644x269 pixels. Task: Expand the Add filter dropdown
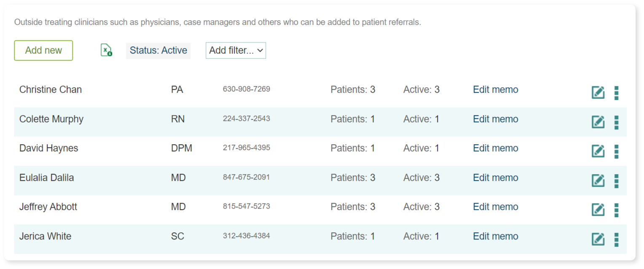236,51
